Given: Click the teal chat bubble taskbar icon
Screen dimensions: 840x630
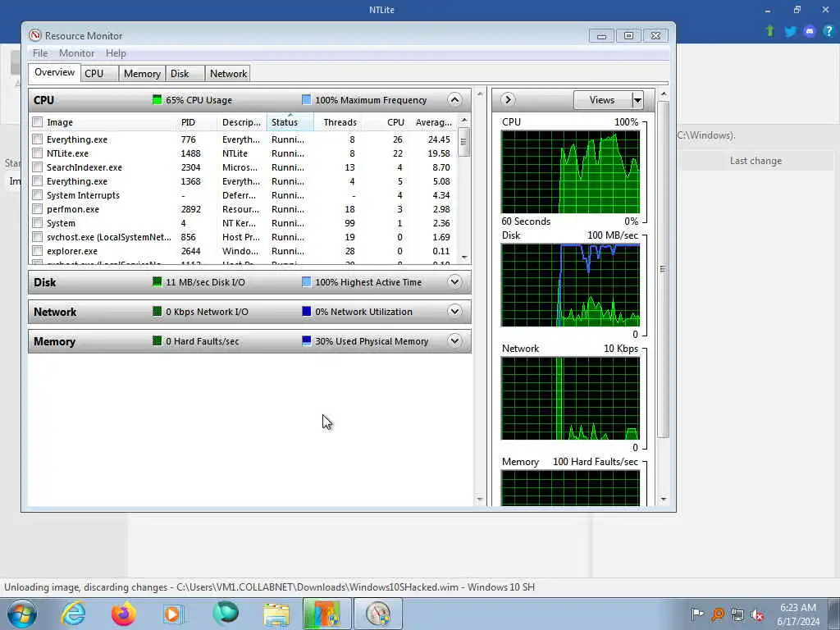Looking at the screenshot, I should pos(225,614).
